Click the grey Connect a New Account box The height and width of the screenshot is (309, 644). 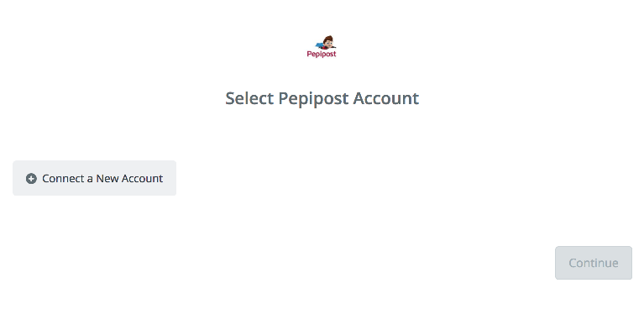click(95, 178)
